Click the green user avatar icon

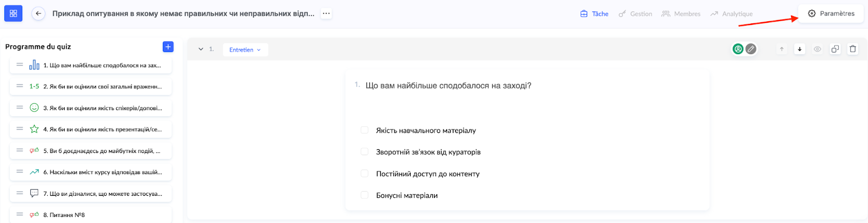(738, 49)
